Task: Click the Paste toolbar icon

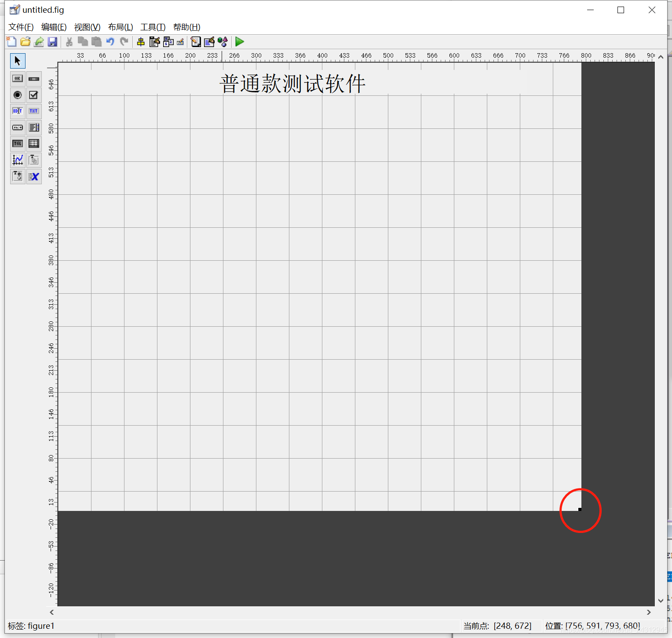Action: tap(96, 42)
